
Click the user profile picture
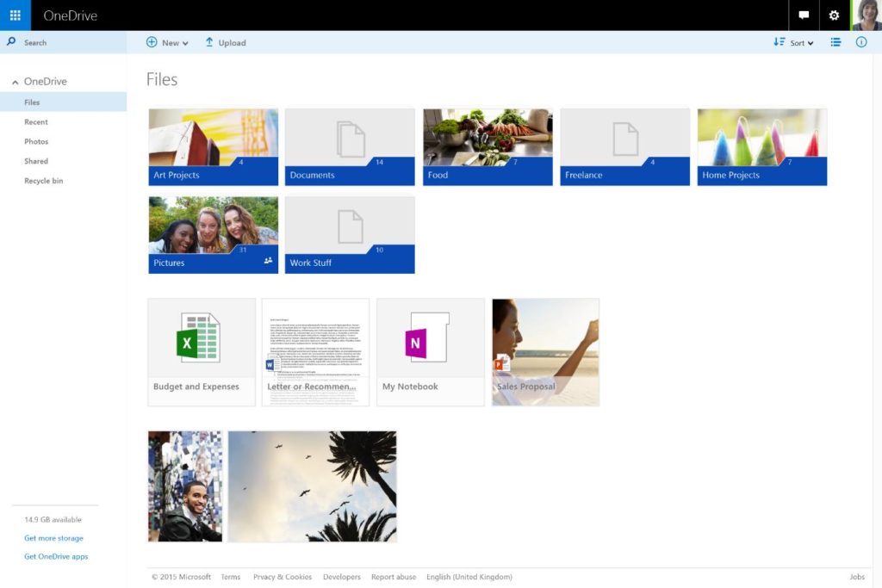click(x=866, y=15)
